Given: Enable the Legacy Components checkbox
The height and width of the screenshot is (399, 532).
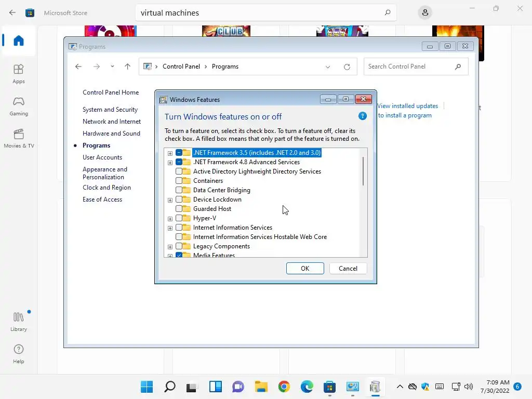Looking at the screenshot, I should [179, 246].
